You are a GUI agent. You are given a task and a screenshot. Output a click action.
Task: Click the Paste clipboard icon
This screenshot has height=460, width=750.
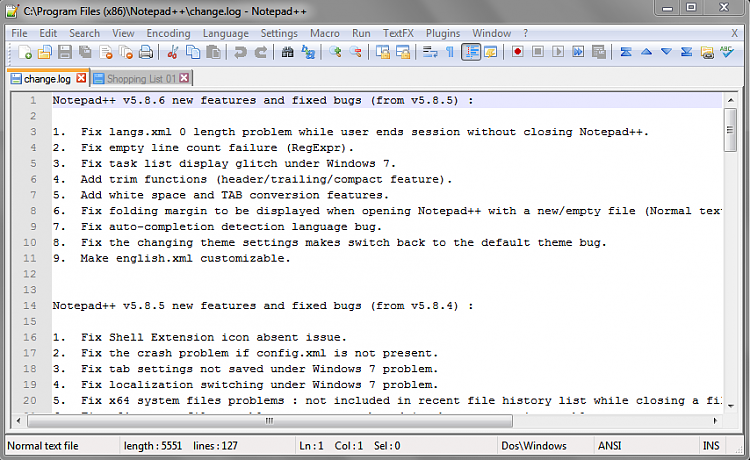click(x=213, y=52)
